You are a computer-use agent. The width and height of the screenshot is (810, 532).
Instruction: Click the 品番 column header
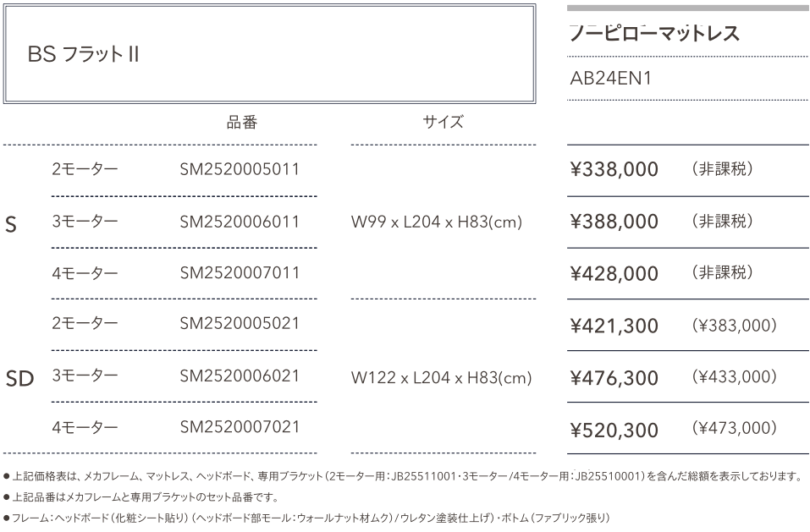pos(240,123)
